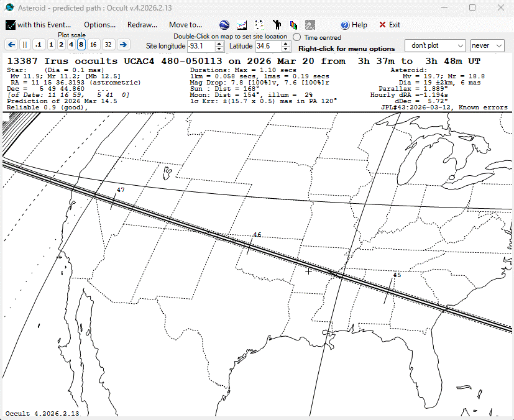514x420 pixels.
Task: Select plot scale 32
Action: tap(108, 45)
